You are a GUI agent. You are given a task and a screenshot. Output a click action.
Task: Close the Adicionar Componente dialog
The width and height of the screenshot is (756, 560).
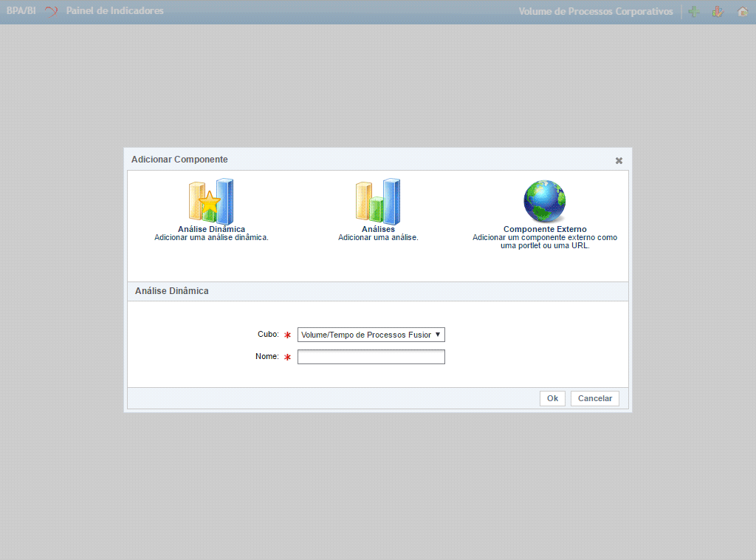619,160
